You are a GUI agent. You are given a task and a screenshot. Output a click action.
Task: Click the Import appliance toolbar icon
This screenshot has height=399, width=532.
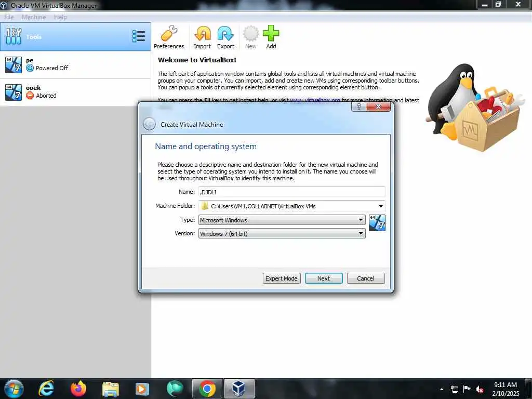pyautogui.click(x=202, y=37)
